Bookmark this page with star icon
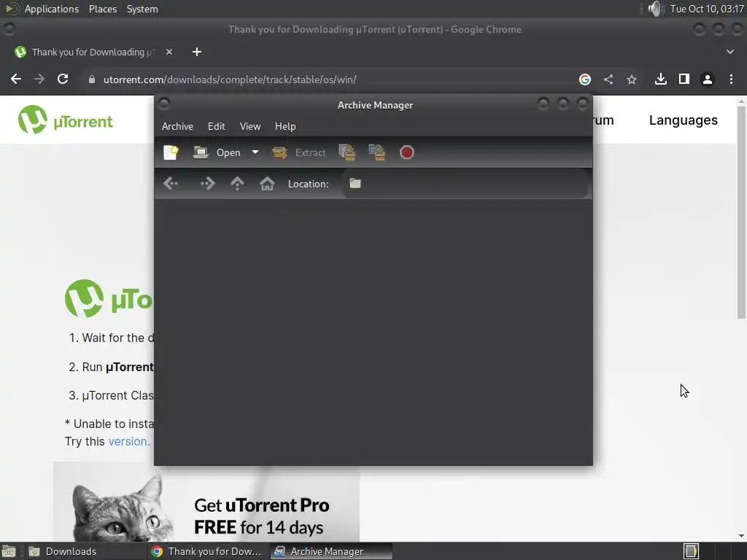Image resolution: width=747 pixels, height=560 pixels. [632, 79]
